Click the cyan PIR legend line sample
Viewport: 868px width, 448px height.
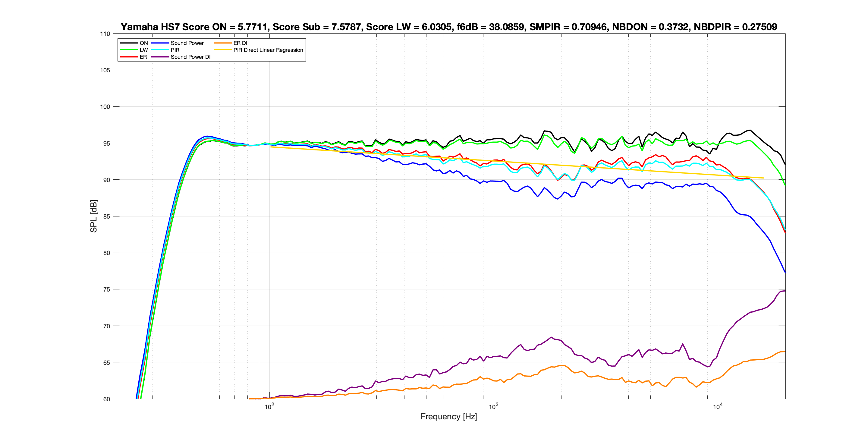click(x=160, y=50)
